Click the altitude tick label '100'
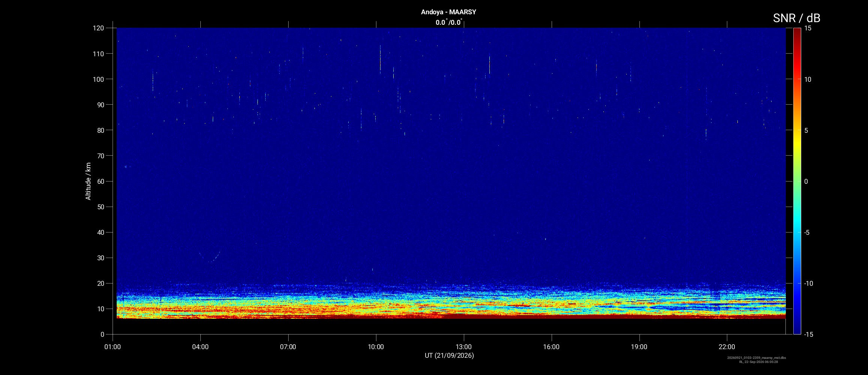This screenshot has height=375, width=868. pos(98,79)
